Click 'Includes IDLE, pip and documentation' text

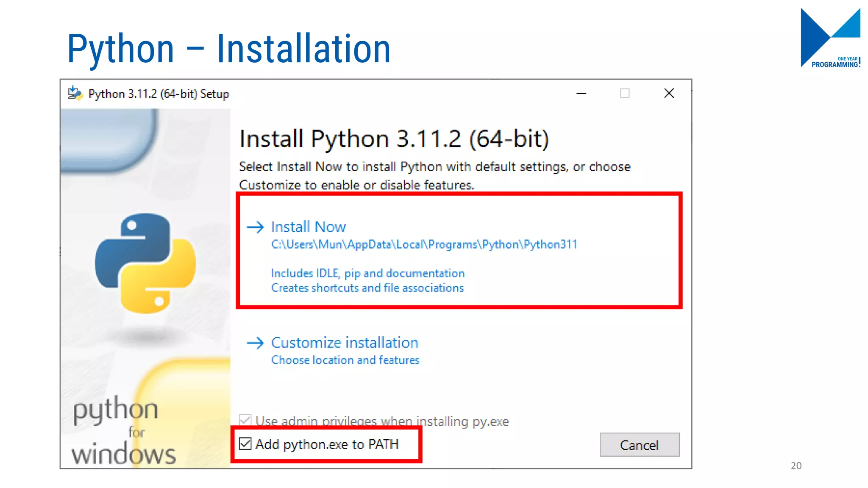367,273
